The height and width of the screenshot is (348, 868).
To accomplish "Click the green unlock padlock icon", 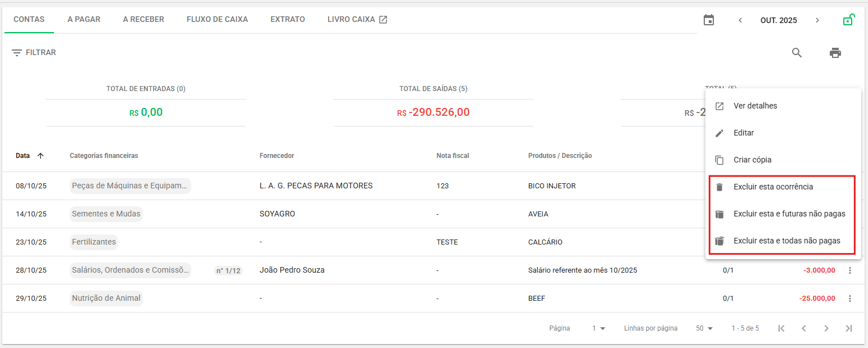I will tap(848, 20).
